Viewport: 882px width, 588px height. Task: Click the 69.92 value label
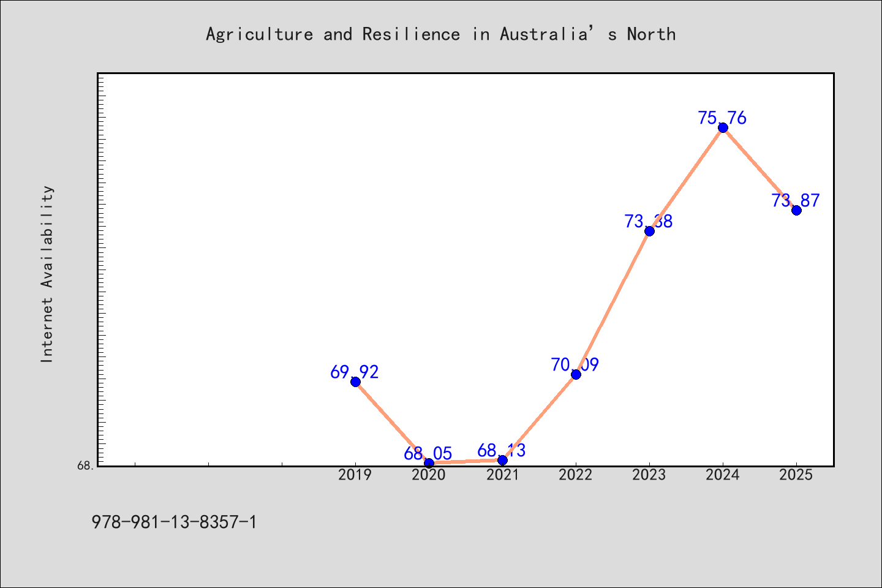355,372
